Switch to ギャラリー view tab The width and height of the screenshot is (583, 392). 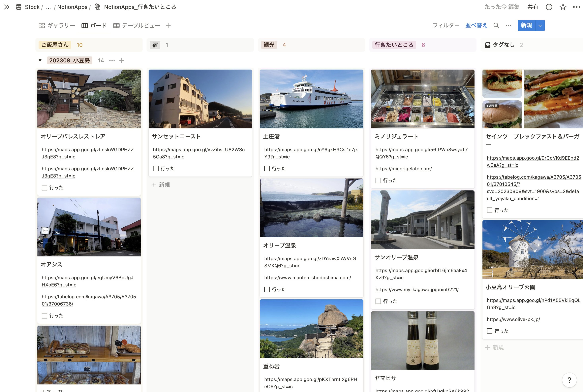pos(57,25)
